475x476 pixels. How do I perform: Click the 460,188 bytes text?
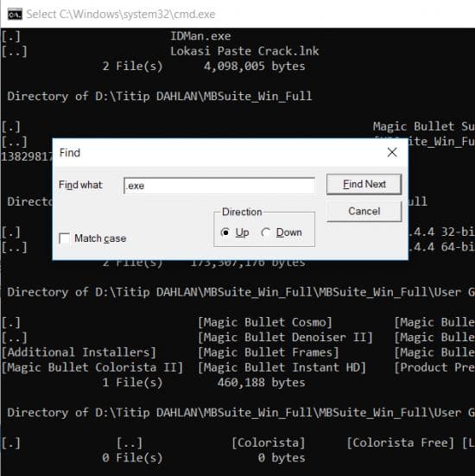pyautogui.click(x=261, y=383)
